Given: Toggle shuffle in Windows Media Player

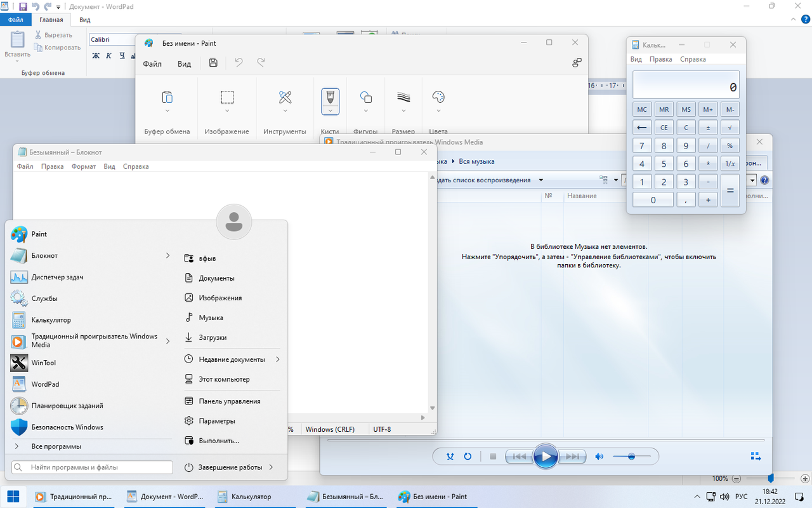Looking at the screenshot, I should click(x=450, y=457).
